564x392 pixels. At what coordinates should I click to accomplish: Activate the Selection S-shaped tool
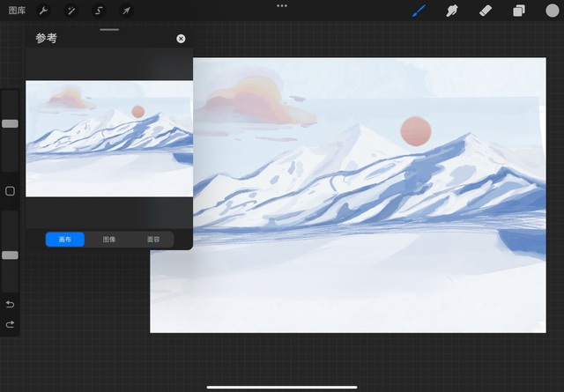[x=99, y=11]
